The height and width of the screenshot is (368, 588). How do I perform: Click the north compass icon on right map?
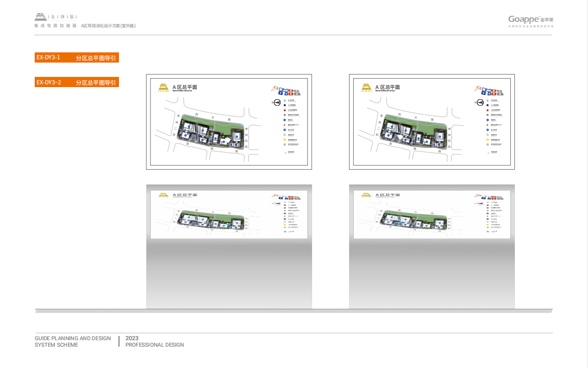[x=480, y=102]
